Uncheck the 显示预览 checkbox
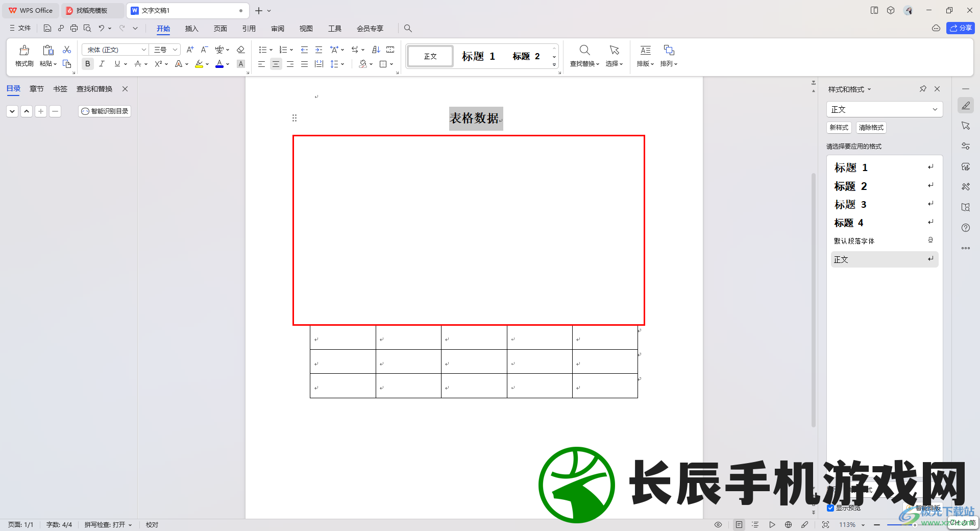Screen dimensions: 980x531 click(830, 508)
